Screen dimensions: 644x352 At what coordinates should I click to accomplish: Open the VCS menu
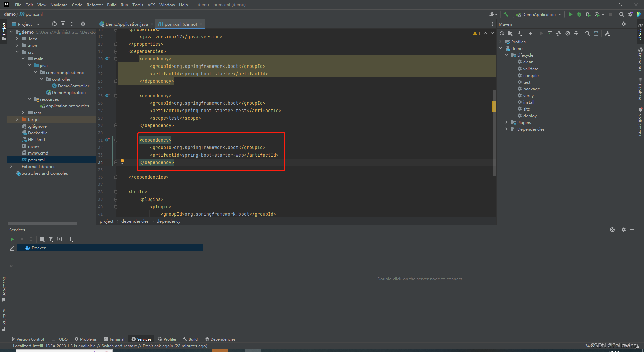coord(151,5)
